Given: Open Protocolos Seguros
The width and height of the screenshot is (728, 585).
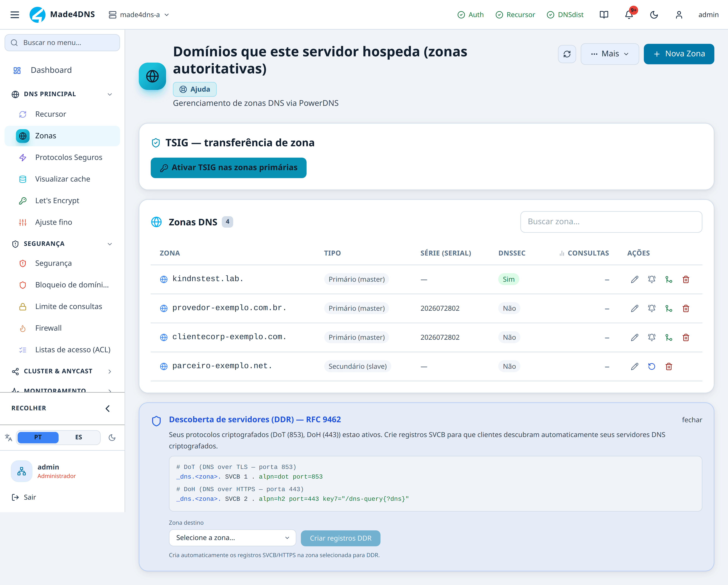Looking at the screenshot, I should (x=62, y=157).
